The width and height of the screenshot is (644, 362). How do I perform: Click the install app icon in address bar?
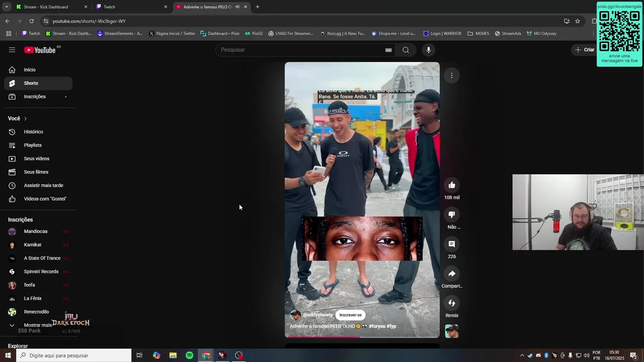coord(567,21)
